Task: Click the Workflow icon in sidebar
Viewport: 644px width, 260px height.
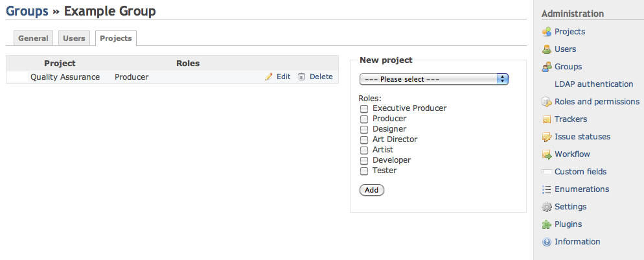Action: tap(546, 154)
